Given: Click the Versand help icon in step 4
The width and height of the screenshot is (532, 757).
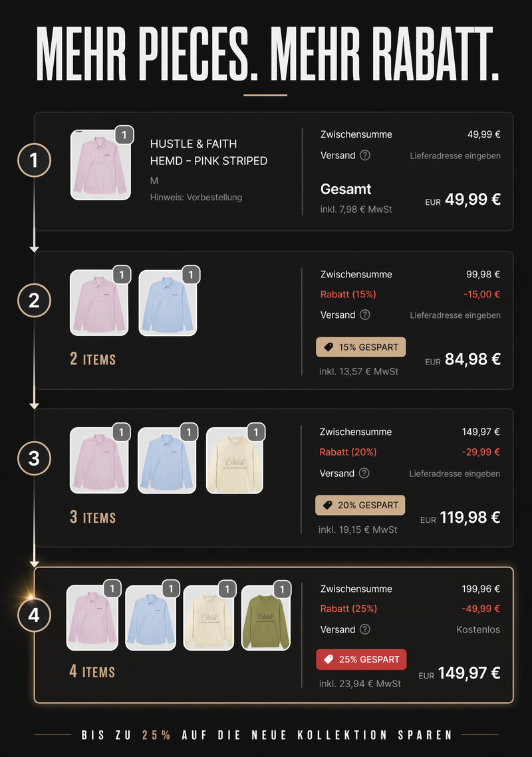Looking at the screenshot, I should click(x=365, y=629).
